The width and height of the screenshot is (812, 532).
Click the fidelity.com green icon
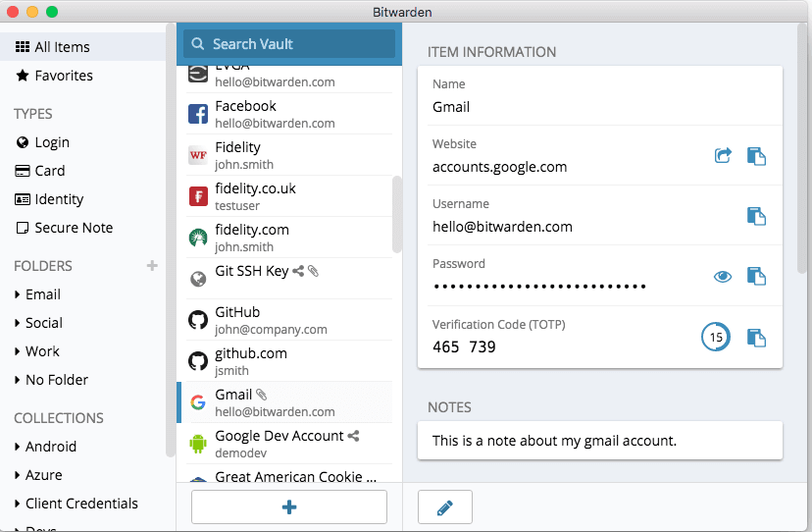point(198,238)
